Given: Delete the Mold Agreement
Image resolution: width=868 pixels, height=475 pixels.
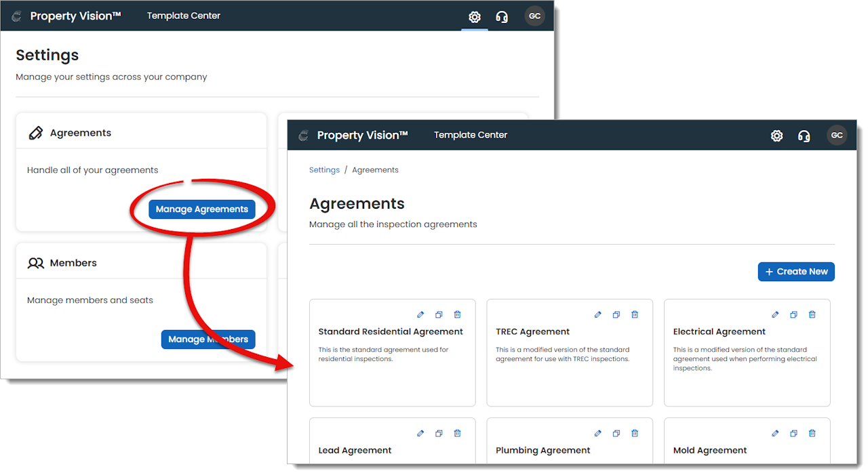Looking at the screenshot, I should 812,433.
